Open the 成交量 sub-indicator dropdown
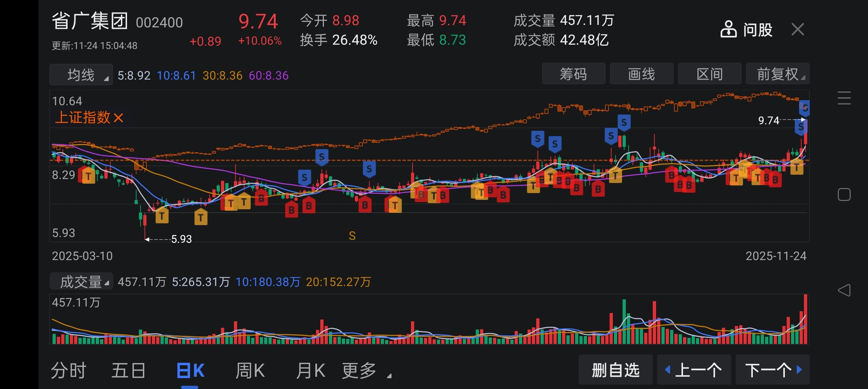The height and width of the screenshot is (389, 868). [81, 282]
